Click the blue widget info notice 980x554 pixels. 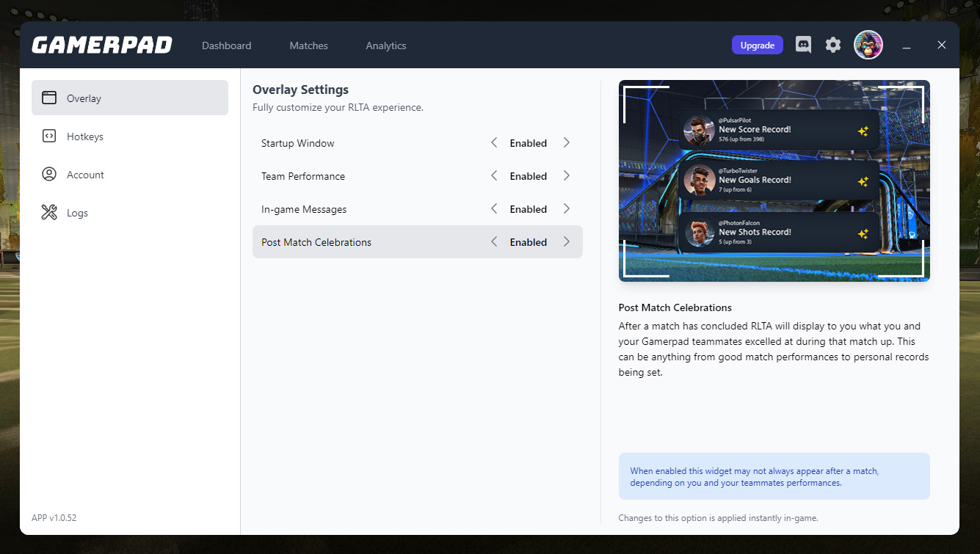(774, 476)
